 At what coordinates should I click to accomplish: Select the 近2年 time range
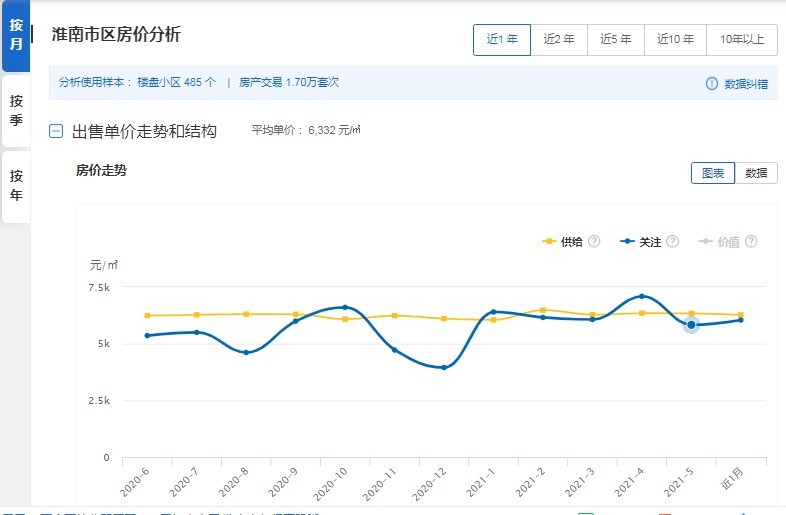[x=559, y=40]
